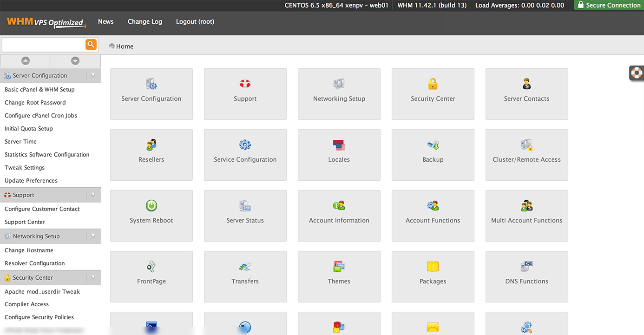
Task: Click the WHM VPS Optimized logo
Action: 47,22
